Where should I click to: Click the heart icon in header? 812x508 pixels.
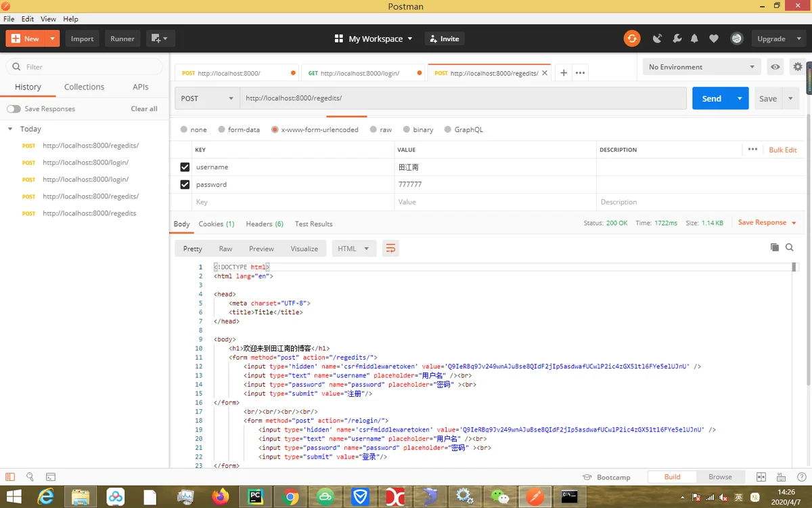point(714,39)
